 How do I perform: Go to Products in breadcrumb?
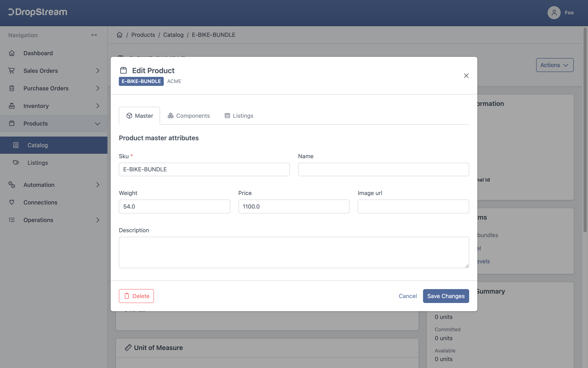tap(143, 35)
